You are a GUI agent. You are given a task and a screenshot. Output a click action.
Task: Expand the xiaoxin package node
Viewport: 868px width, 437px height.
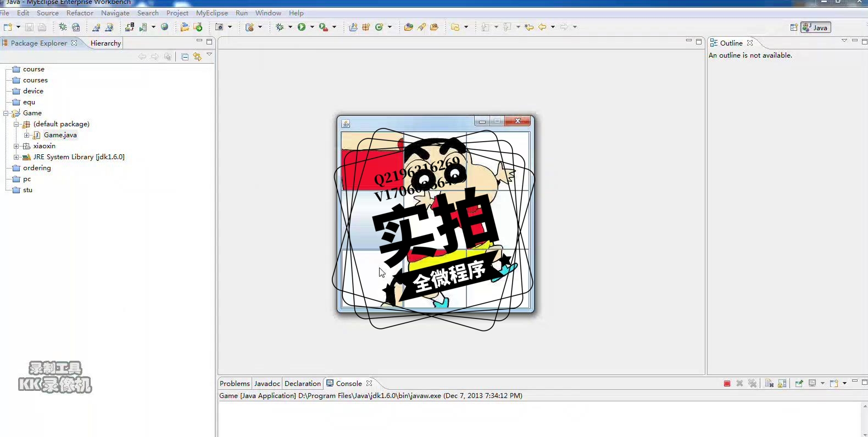16,146
